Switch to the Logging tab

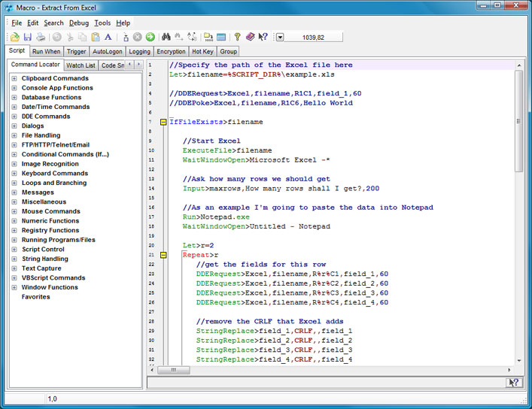(139, 52)
